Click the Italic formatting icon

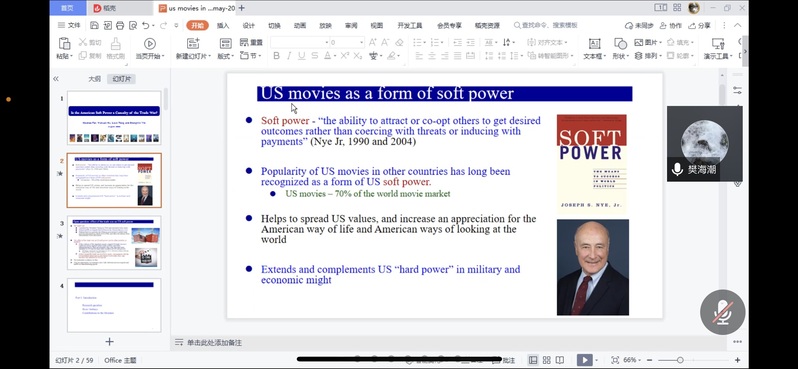tap(289, 56)
